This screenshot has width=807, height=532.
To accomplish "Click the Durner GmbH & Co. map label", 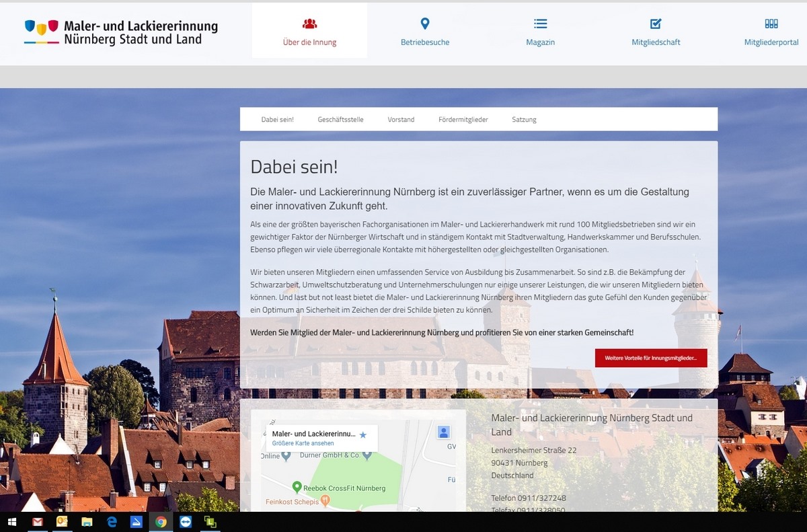I will pyautogui.click(x=329, y=456).
